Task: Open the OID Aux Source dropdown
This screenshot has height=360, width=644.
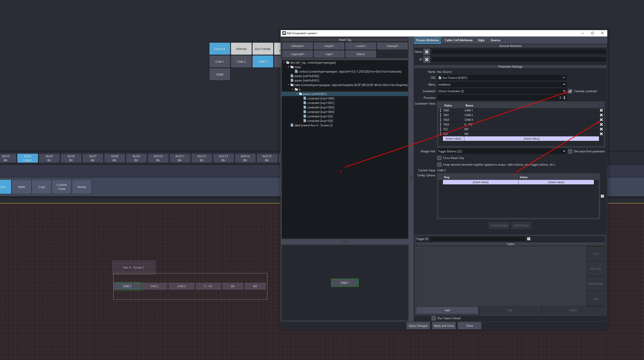Action: [x=564, y=78]
